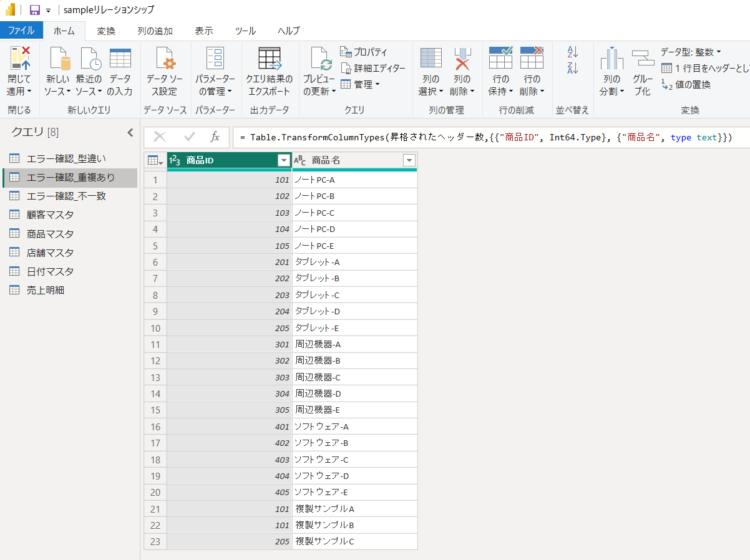Open the 商品名 column filter dropdown
This screenshot has width=750, height=560.
point(409,160)
